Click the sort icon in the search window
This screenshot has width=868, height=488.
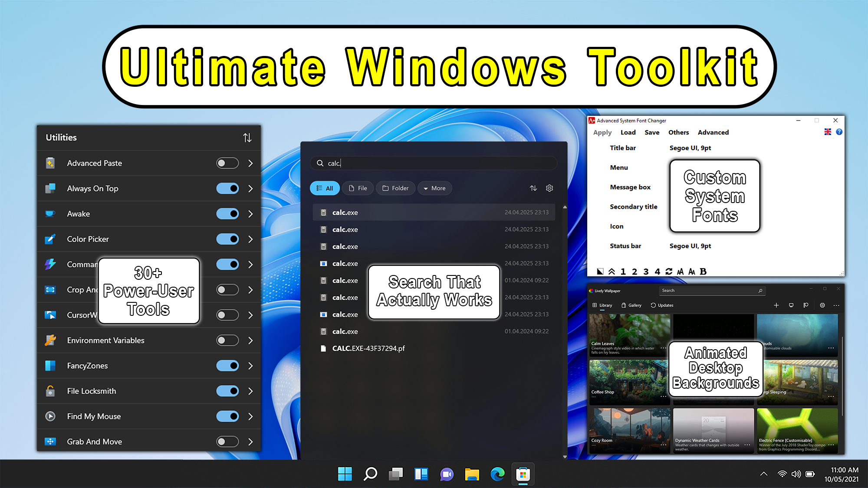(533, 188)
